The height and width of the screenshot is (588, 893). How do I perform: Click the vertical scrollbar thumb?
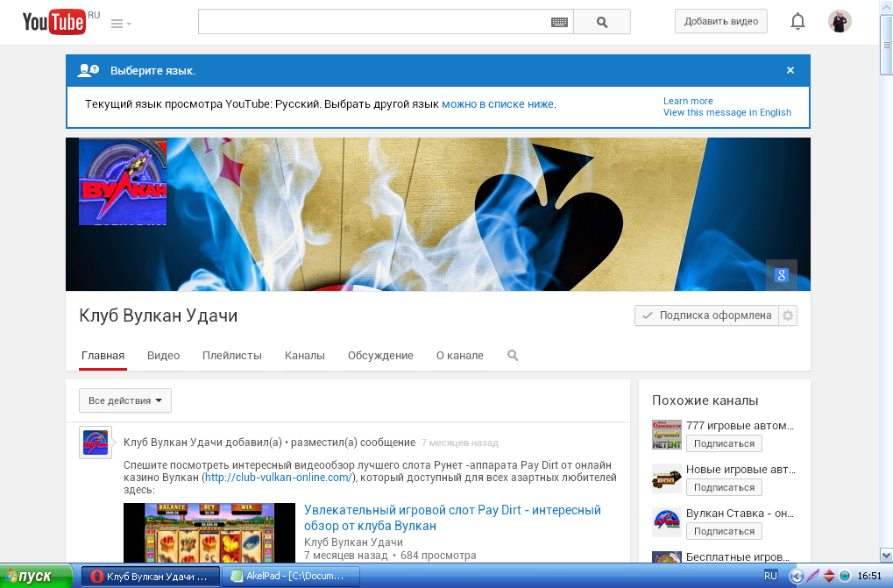(x=886, y=45)
